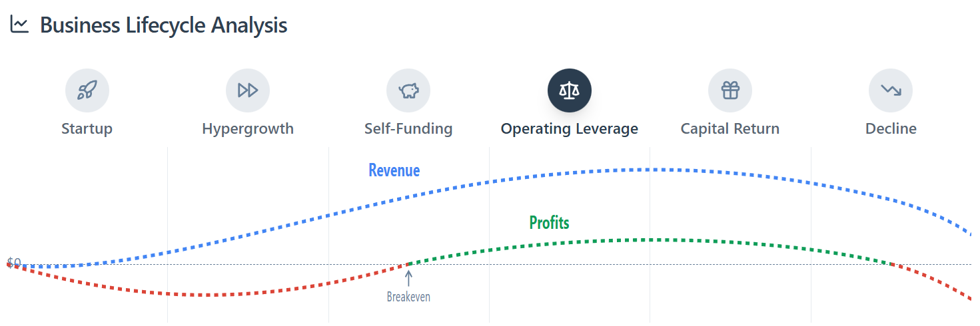Switch to the Decline stage label
The width and height of the screenshot is (980, 326).
891,128
